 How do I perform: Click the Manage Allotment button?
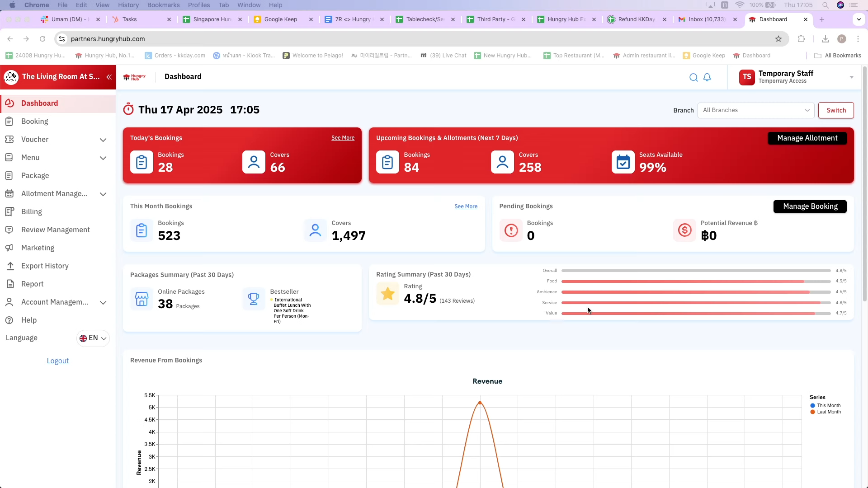[x=807, y=138]
